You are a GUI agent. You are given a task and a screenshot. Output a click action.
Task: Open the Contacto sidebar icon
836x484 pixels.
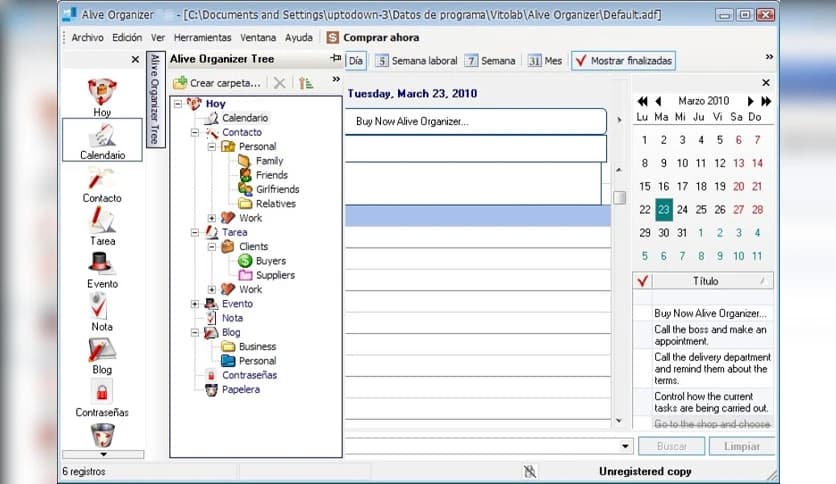tap(102, 184)
